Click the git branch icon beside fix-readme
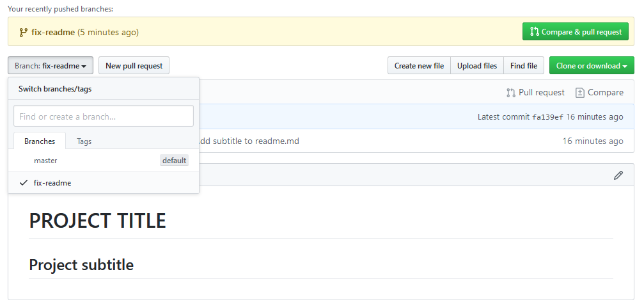This screenshot has height=302, width=644. pyautogui.click(x=24, y=33)
